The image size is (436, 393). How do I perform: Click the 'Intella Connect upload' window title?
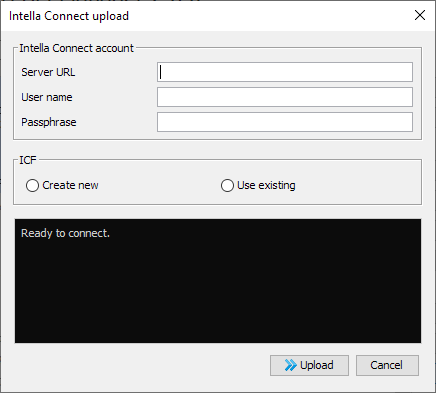69,16
